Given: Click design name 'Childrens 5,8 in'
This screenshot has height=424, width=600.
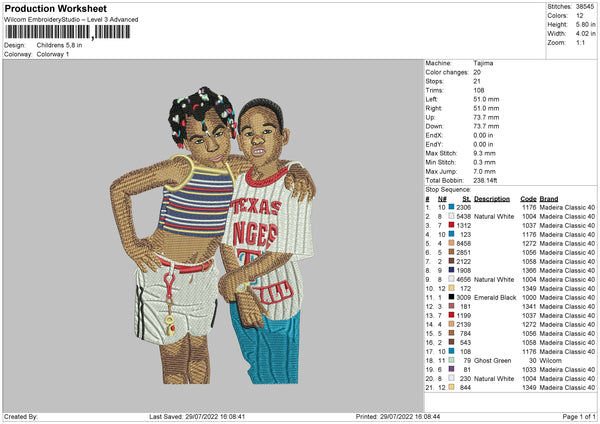Looking at the screenshot, I should pos(59,45).
